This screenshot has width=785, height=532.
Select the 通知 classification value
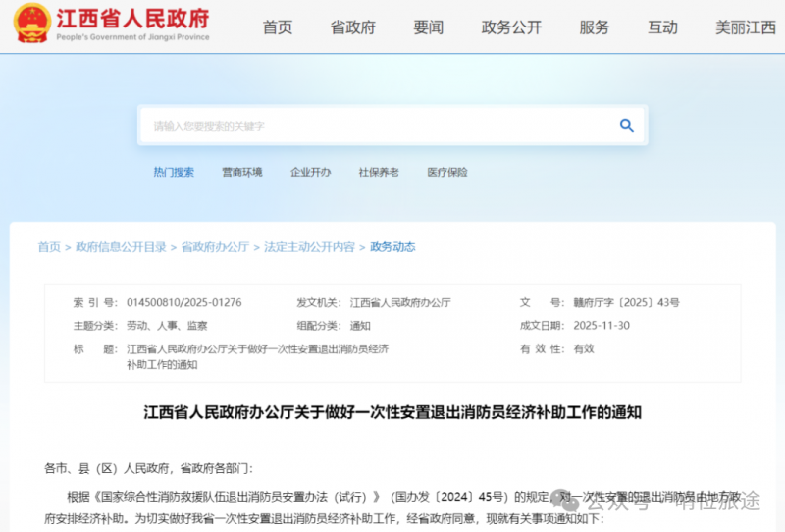click(x=360, y=326)
